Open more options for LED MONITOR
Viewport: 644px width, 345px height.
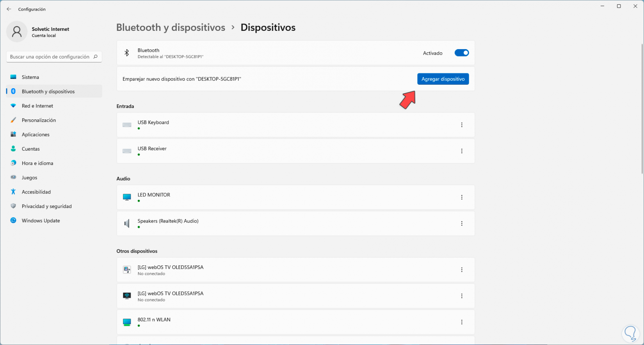462,197
